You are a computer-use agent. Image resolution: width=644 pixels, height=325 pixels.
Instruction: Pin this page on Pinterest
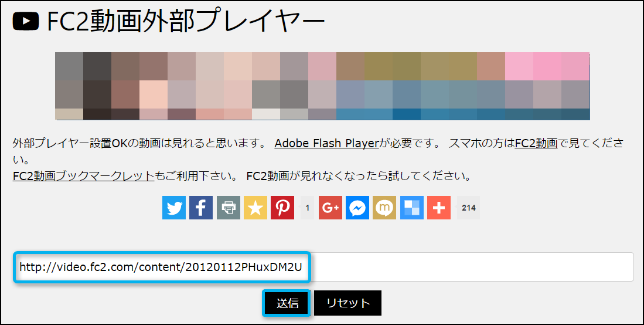tap(282, 208)
